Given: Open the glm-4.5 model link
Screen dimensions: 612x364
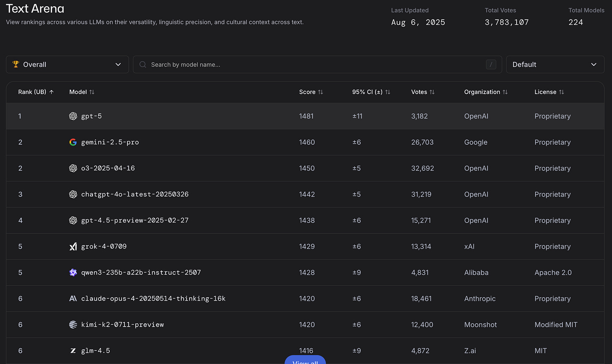Looking at the screenshot, I should pyautogui.click(x=95, y=351).
